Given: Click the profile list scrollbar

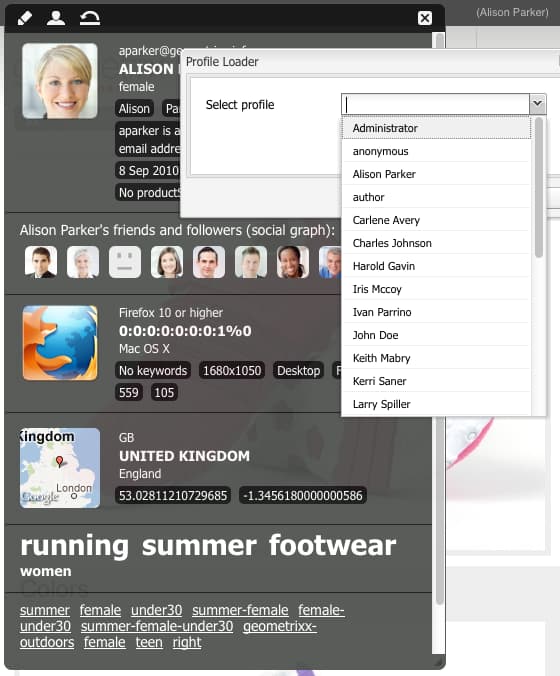Looking at the screenshot, I should click(538, 188).
